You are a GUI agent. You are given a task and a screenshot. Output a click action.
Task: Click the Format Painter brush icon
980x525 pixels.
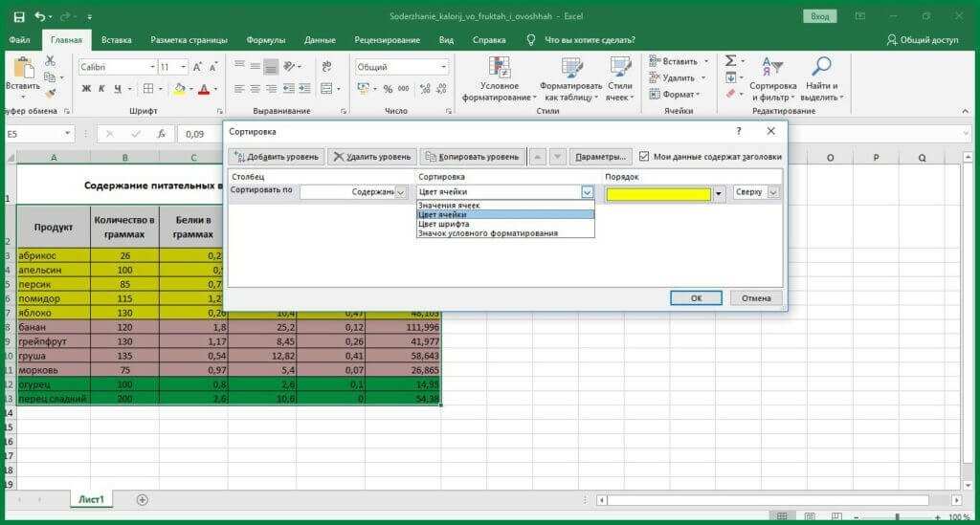pyautogui.click(x=51, y=94)
